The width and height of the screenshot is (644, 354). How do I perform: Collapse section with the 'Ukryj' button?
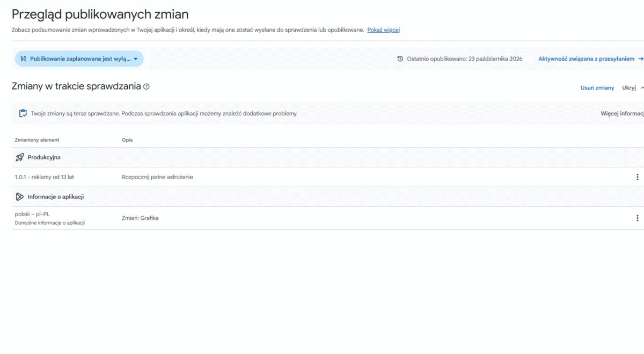(632, 88)
